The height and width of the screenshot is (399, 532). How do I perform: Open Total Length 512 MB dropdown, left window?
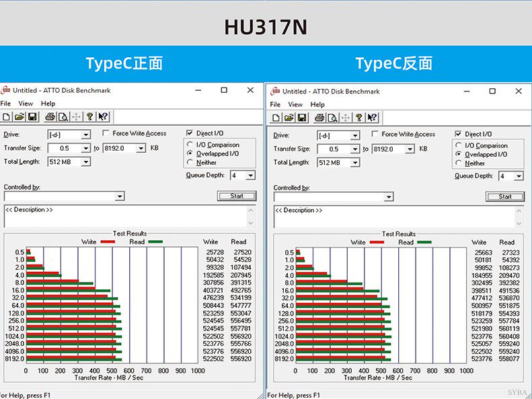click(86, 162)
